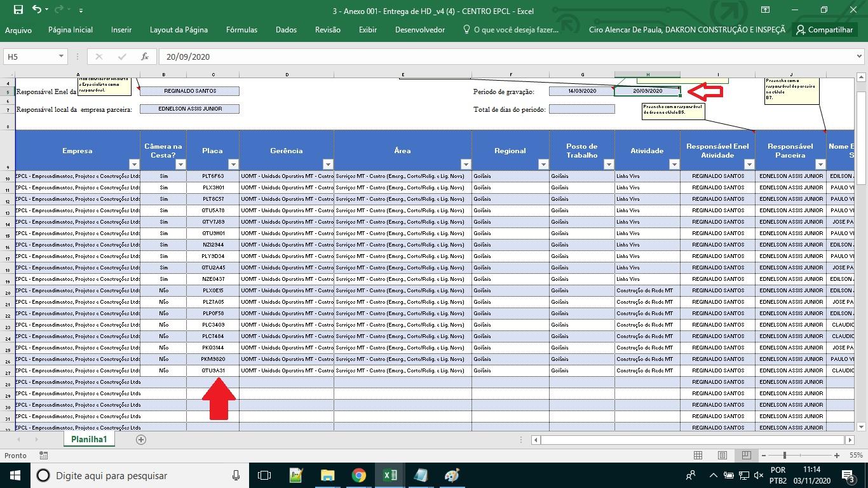Open the Quick Access Toolbar customize arrow
Viewport: 868px width, 488px height.
tap(81, 11)
